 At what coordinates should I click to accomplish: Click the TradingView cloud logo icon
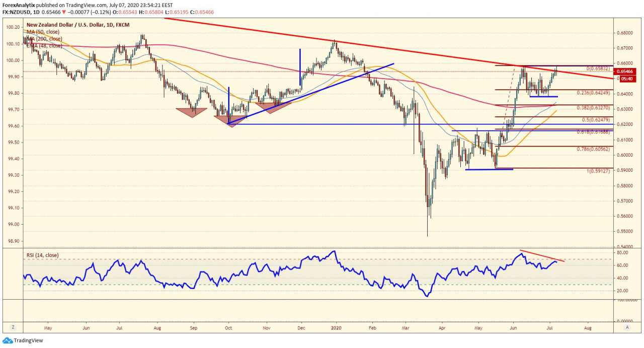[7, 340]
